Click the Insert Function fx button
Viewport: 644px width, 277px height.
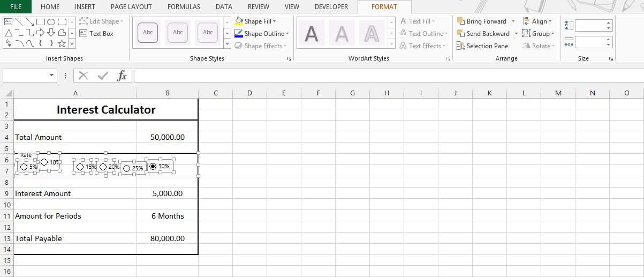[122, 76]
